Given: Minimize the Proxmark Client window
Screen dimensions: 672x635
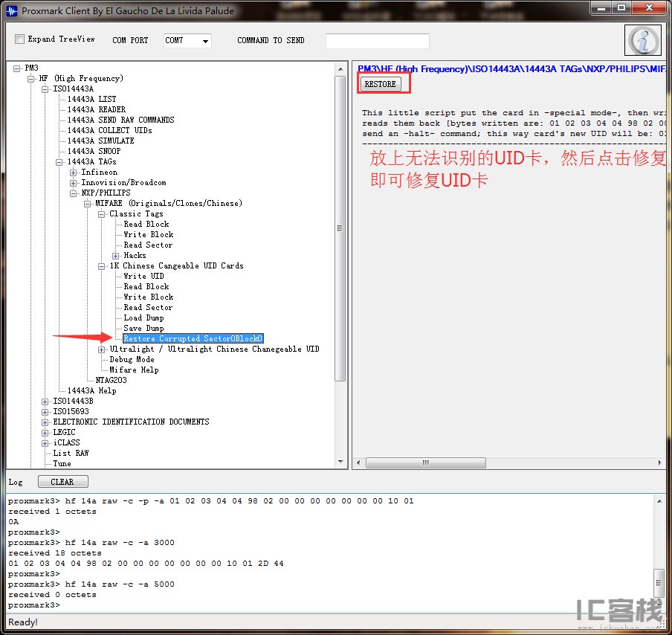Looking at the screenshot, I should click(x=601, y=8).
